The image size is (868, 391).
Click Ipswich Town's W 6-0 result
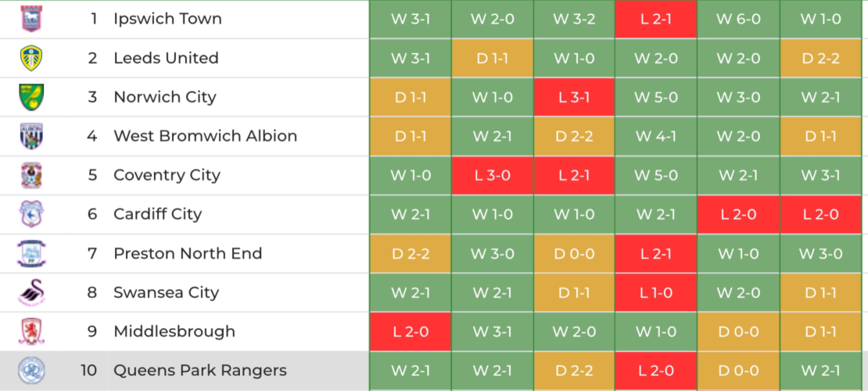click(x=738, y=19)
